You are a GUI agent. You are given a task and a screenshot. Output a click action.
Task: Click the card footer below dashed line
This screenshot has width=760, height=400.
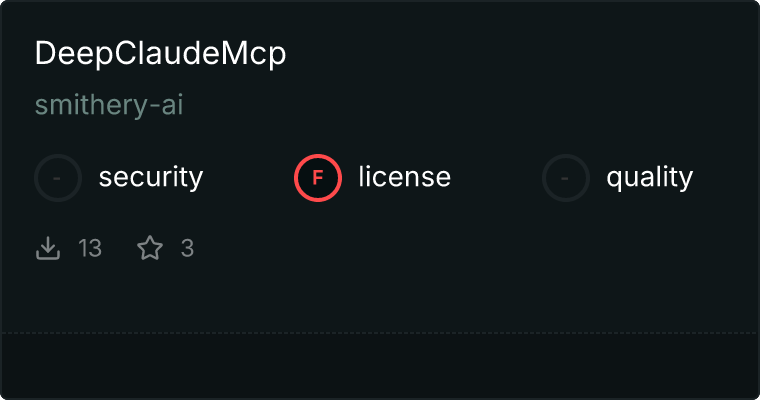coord(380,366)
